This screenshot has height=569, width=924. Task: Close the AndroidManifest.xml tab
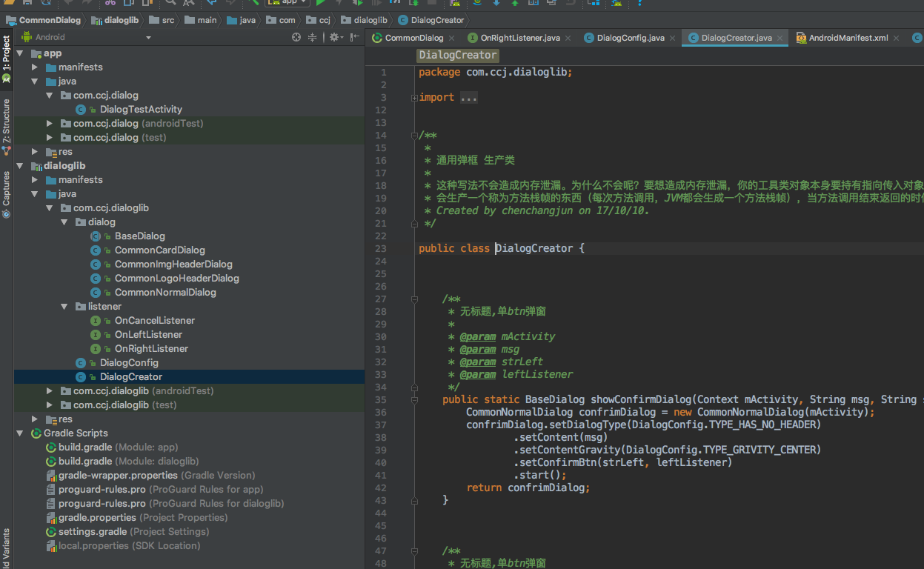point(896,38)
